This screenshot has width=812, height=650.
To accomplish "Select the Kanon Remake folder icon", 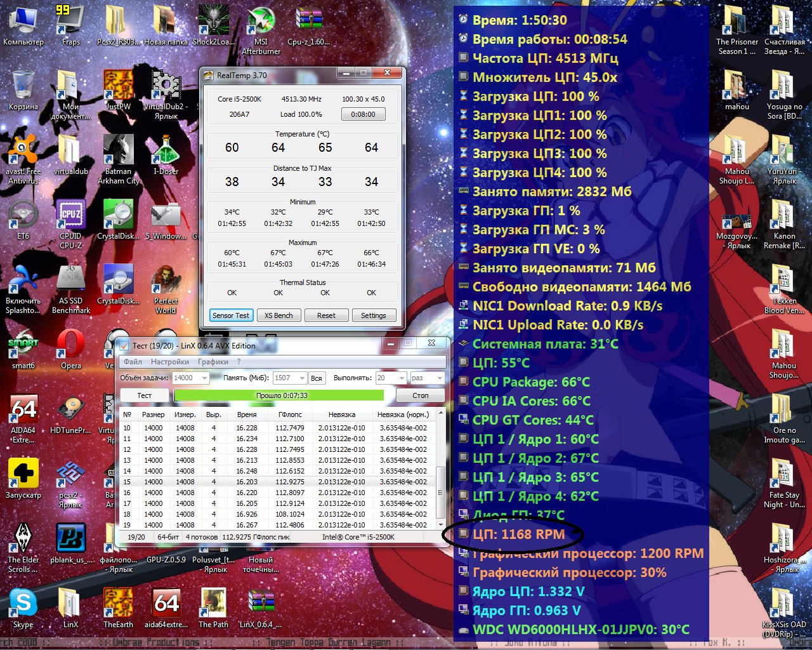I will (x=785, y=224).
